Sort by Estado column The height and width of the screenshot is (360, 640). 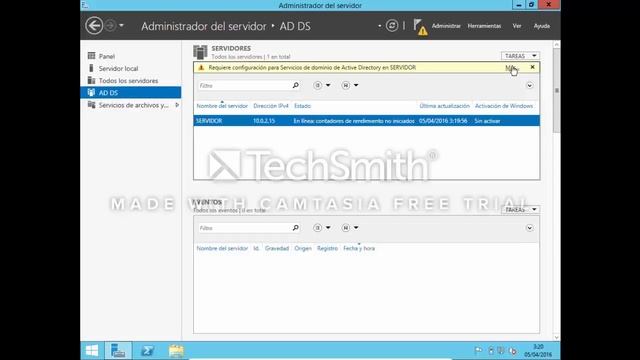click(x=302, y=106)
